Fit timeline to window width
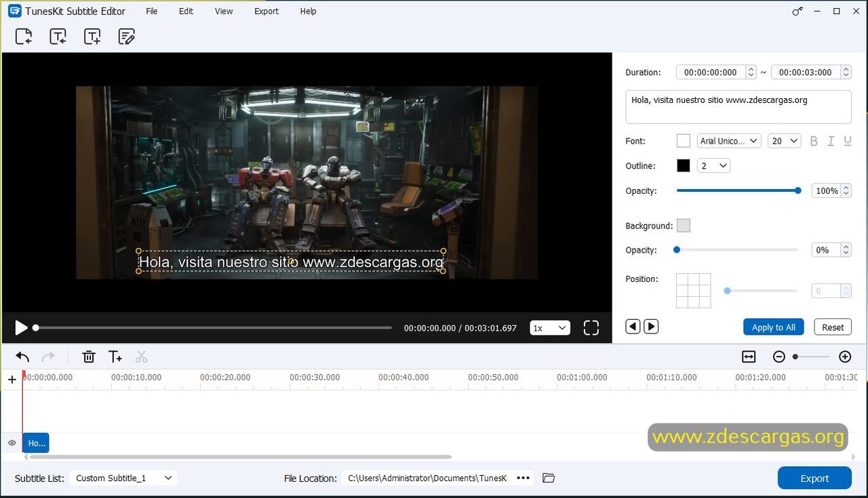Screen dimensions: 868x498 click(x=749, y=356)
